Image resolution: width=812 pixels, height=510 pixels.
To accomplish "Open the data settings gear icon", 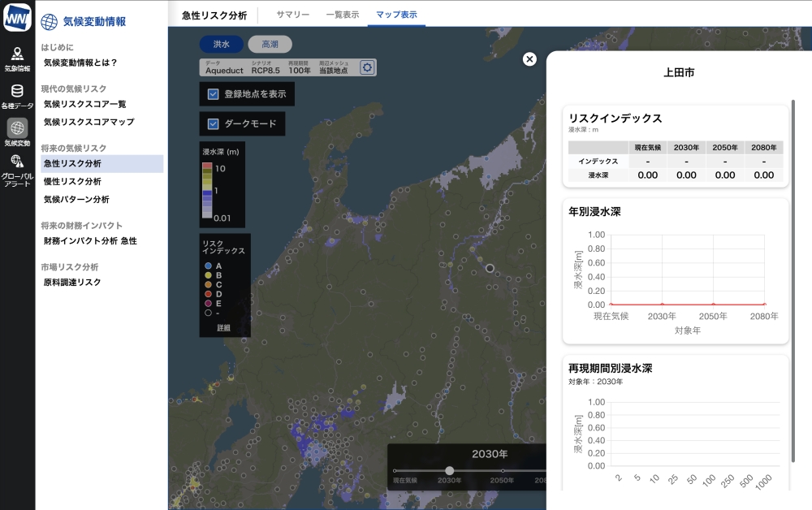I will pyautogui.click(x=366, y=67).
